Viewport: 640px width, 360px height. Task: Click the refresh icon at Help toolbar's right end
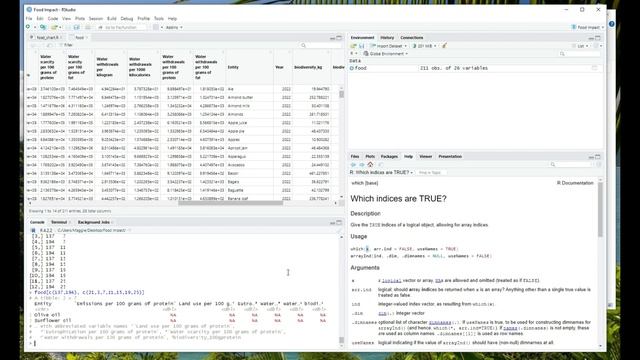(599, 164)
